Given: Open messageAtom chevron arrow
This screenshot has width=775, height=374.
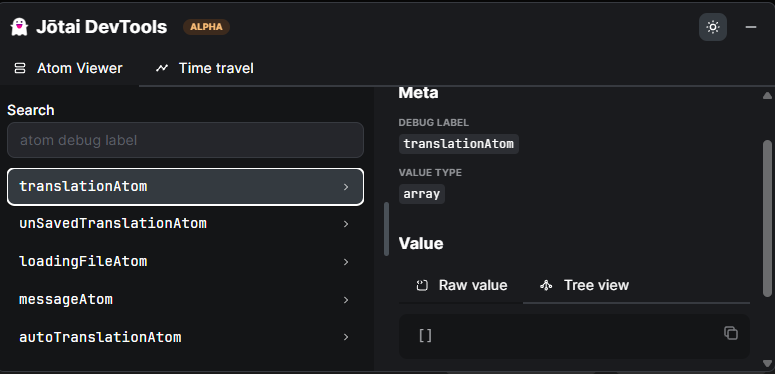Looking at the screenshot, I should click(346, 300).
